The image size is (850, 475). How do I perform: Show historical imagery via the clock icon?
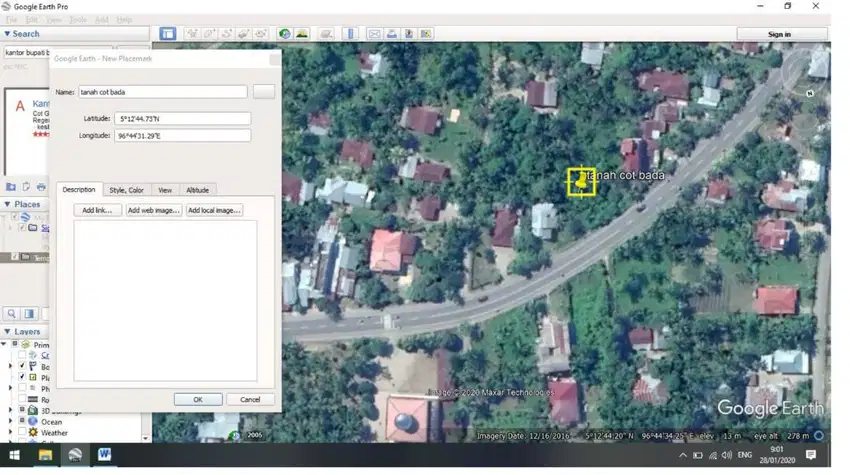[x=285, y=34]
